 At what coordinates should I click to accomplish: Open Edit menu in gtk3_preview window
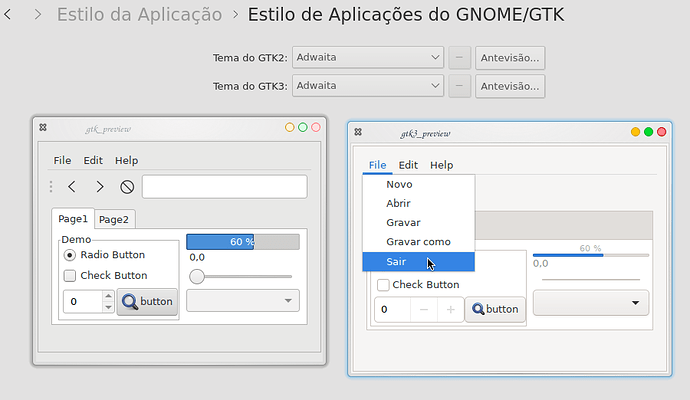coord(408,165)
